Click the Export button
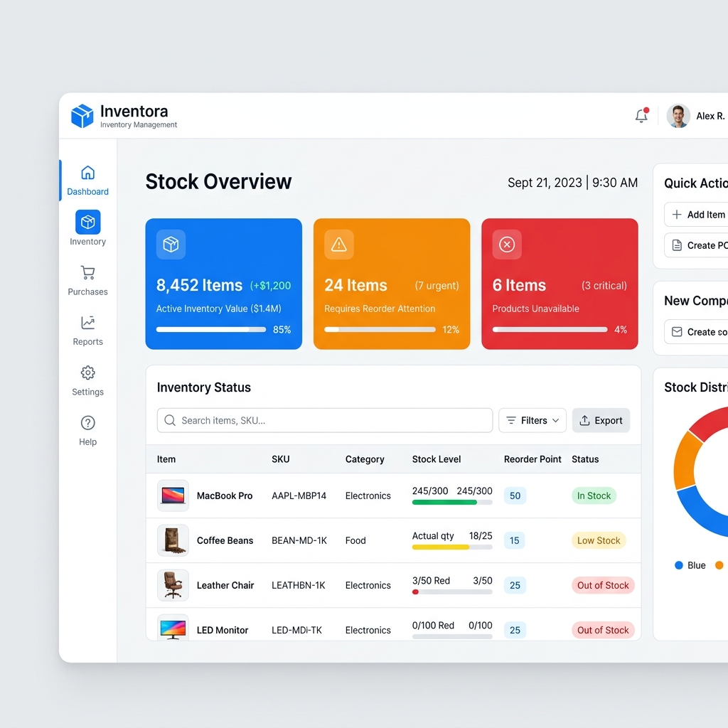Viewport: 728px width, 728px height. click(601, 420)
